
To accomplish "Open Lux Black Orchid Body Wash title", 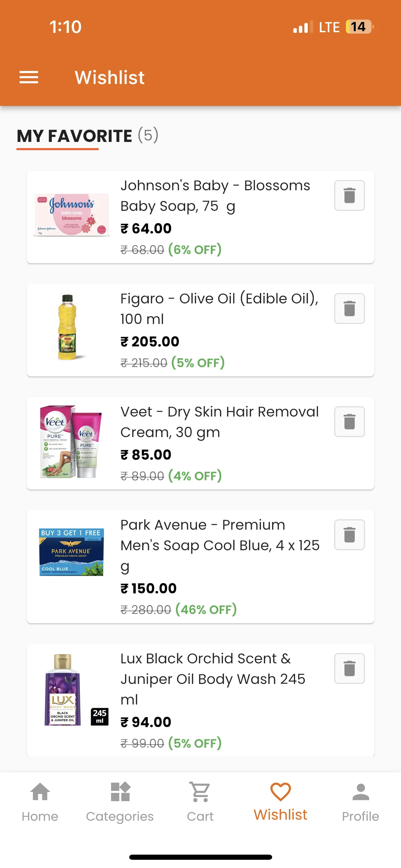I will [213, 679].
